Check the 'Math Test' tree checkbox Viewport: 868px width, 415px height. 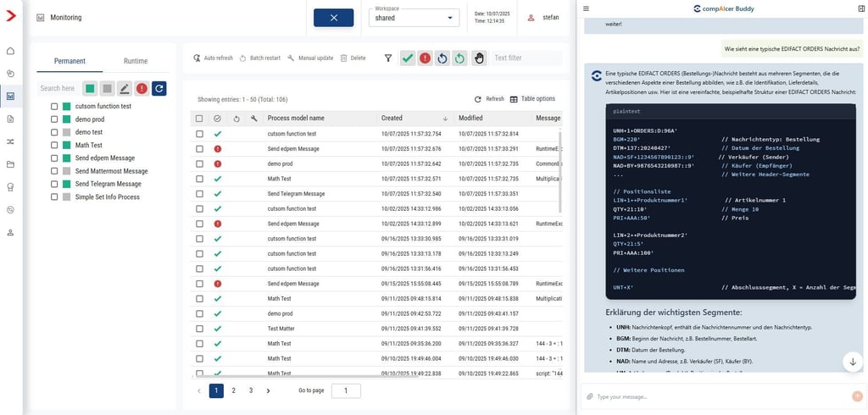coord(54,145)
